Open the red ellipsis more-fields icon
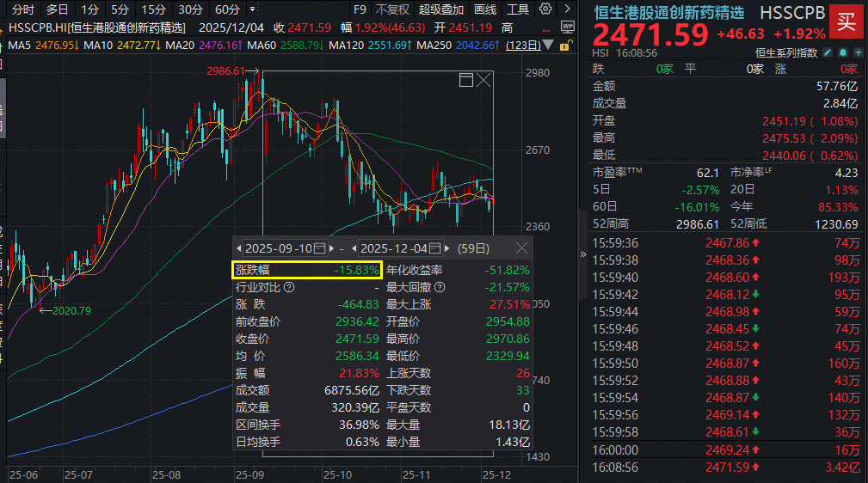The height and width of the screenshot is (483, 868). [546, 30]
